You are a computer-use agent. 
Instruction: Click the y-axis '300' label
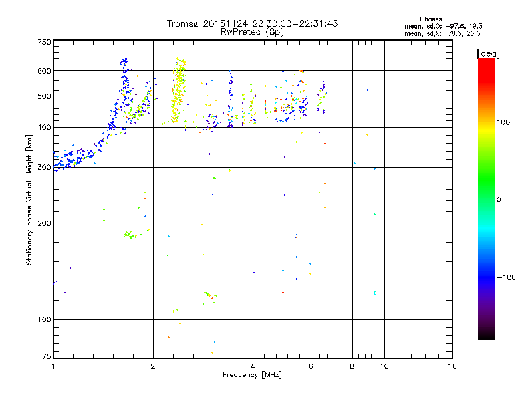[x=44, y=168]
